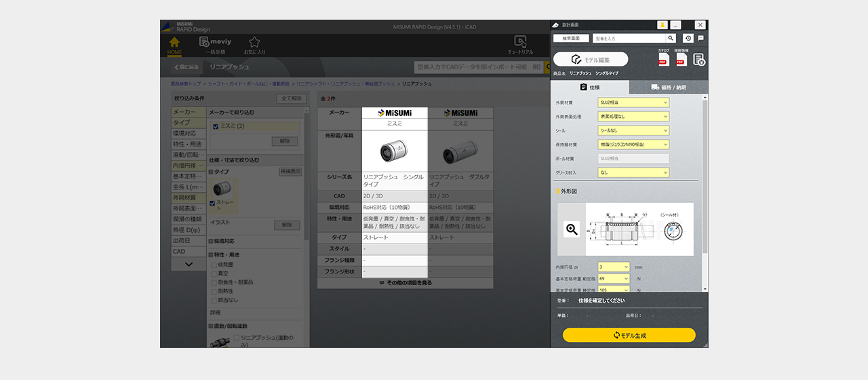
Task: Open the catalog (カタログ) PDF icon
Action: click(x=663, y=59)
